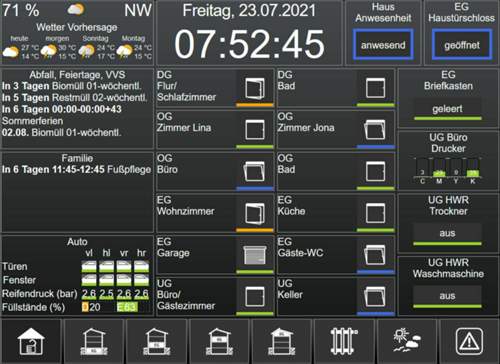The image size is (500, 364).
Task: Click the OG Zimmer Lina window icon
Action: point(255,130)
